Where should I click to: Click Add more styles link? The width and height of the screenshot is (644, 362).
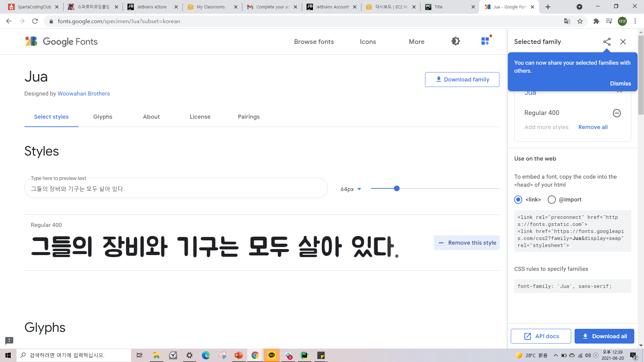point(546,127)
